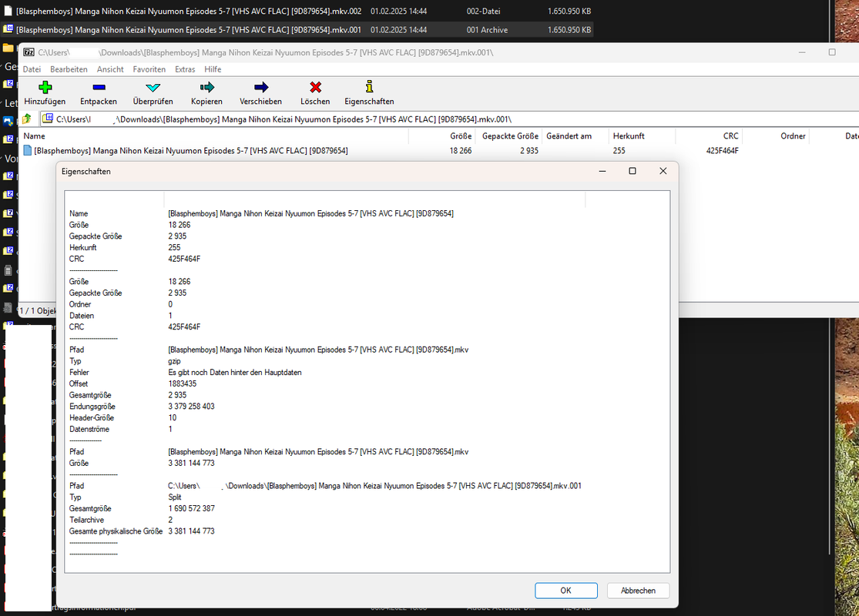The height and width of the screenshot is (616, 859).
Task: Click the Abbrechen button
Action: pyautogui.click(x=638, y=591)
